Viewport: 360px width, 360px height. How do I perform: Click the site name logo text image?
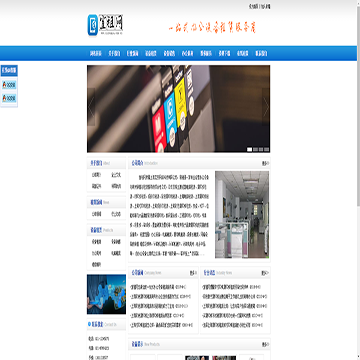111,25
